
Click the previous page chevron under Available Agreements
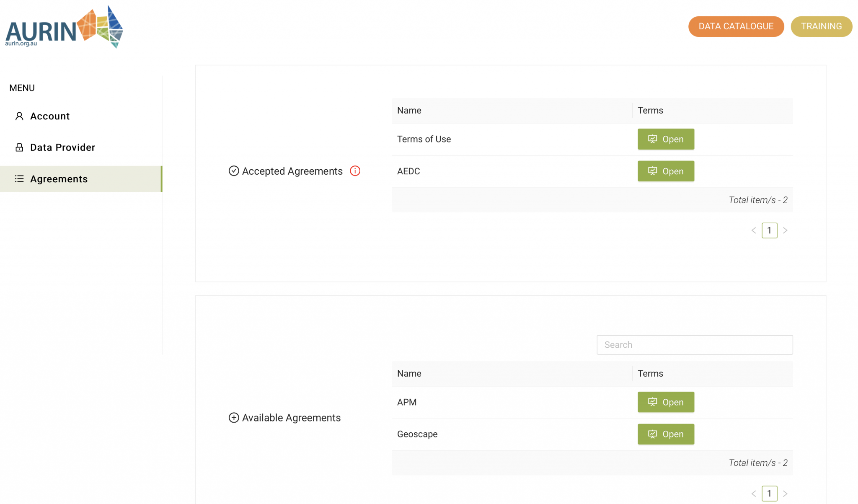753,493
